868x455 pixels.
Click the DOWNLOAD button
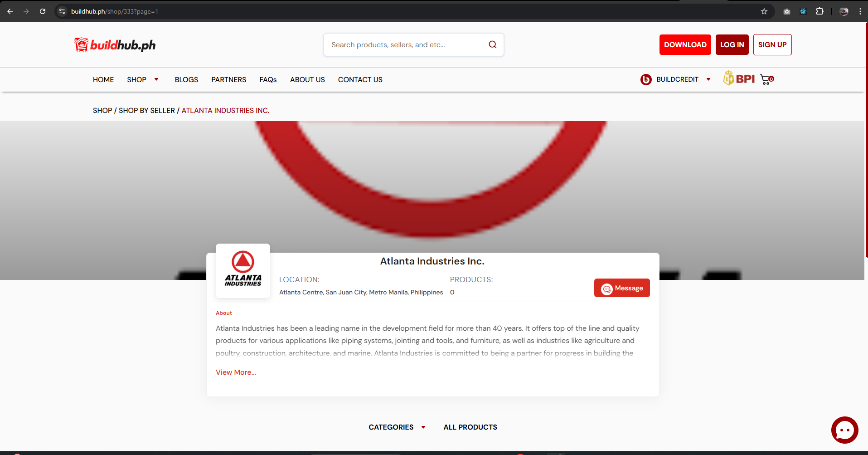click(685, 44)
